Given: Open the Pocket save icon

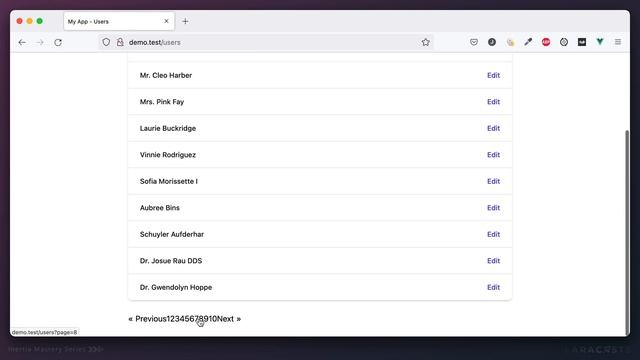Looking at the screenshot, I should pyautogui.click(x=473, y=42).
